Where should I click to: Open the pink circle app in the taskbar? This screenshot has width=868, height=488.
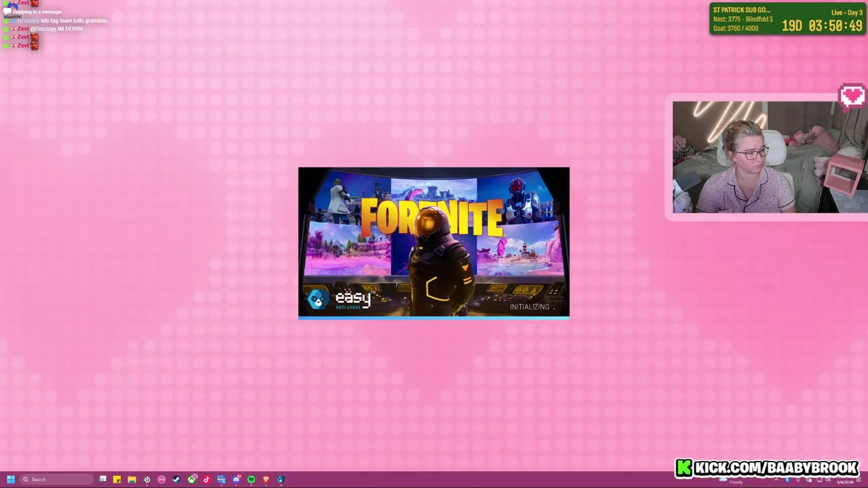(x=161, y=480)
